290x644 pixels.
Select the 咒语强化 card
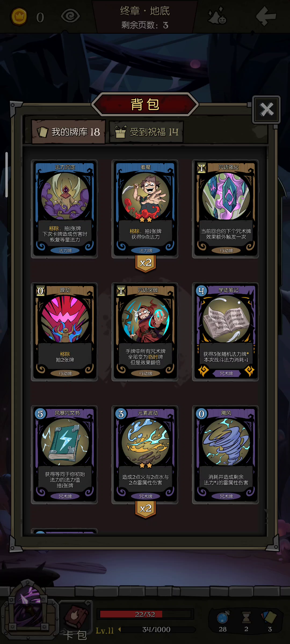point(226,209)
